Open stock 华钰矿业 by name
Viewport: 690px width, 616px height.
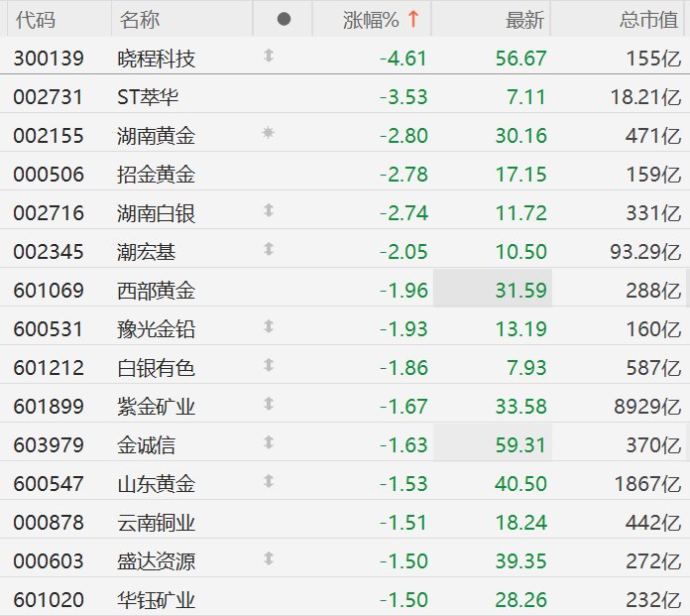coord(156,600)
